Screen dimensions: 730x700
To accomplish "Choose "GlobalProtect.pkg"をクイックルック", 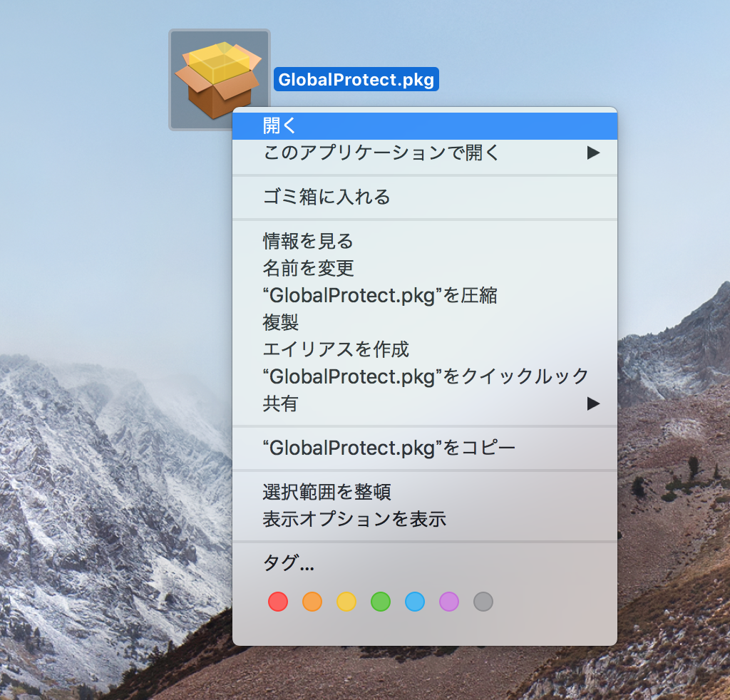I will (425, 376).
